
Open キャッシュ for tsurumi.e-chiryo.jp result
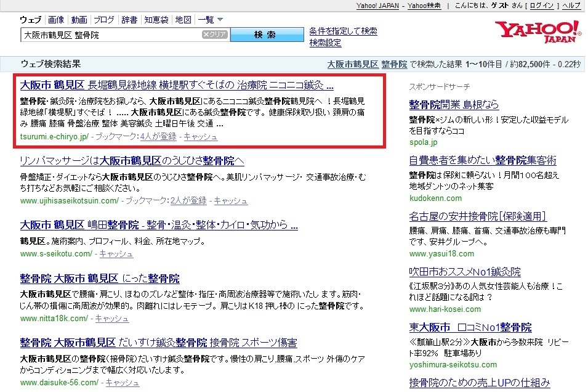201,137
